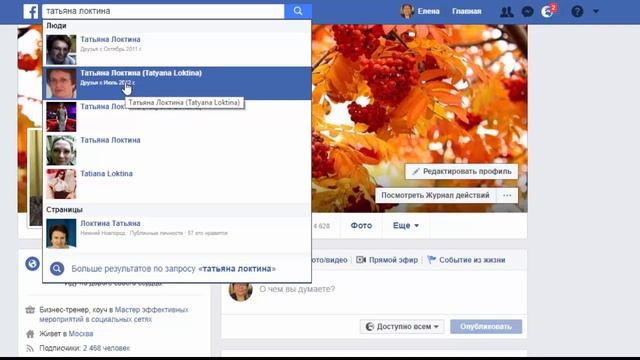Select the highlighted result Татьяна Локтина (Tatyana Loktina)
This screenshot has height=360, width=640.
[177, 83]
